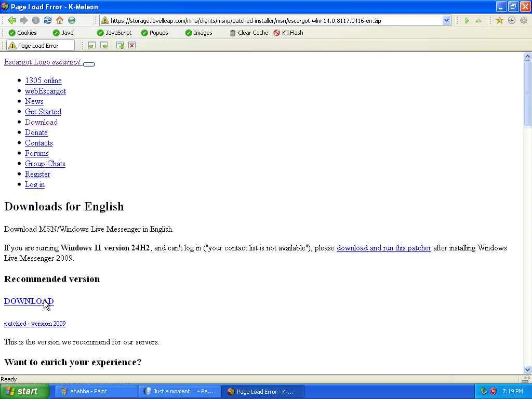
Task: Switch to Just a moment taskbar window
Action: click(x=179, y=391)
